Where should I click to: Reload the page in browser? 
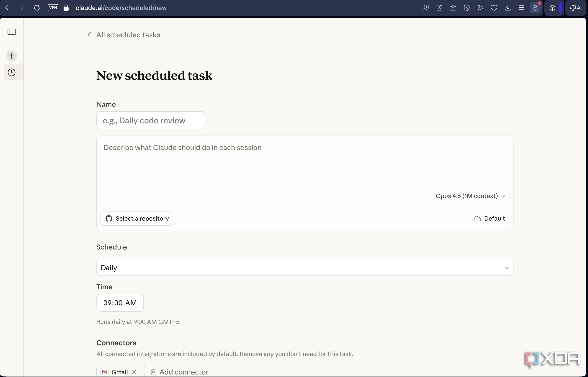[37, 8]
